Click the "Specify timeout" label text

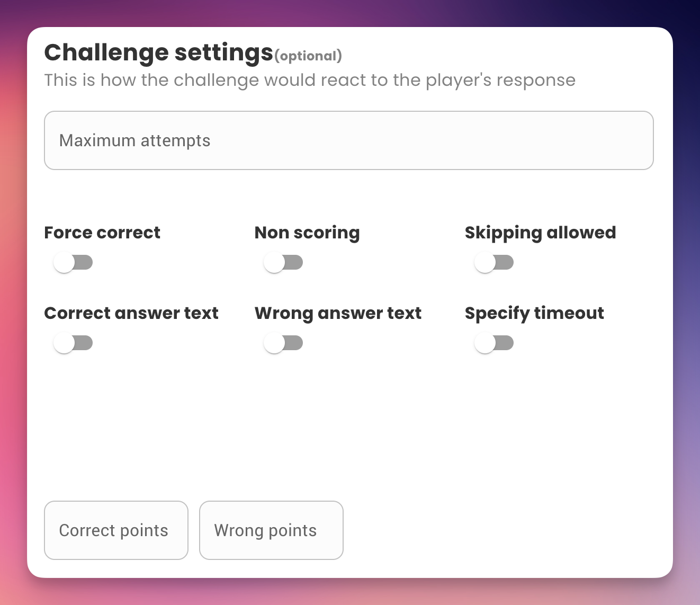click(x=534, y=313)
